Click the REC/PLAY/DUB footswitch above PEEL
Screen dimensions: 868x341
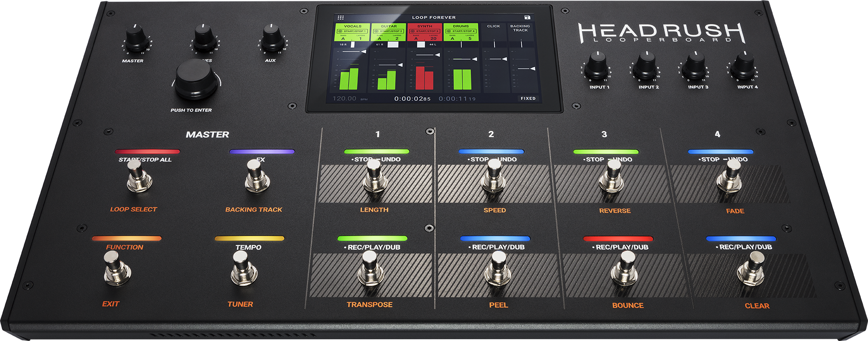tap(498, 269)
